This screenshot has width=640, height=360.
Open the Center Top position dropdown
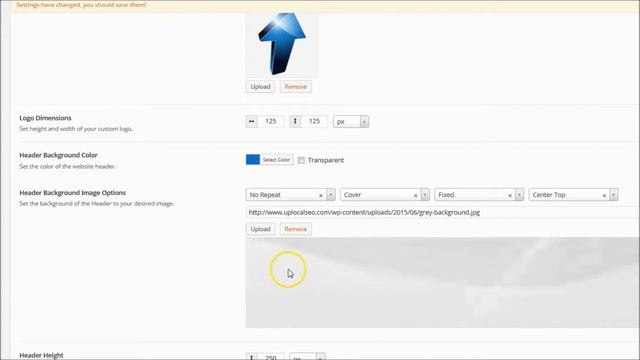(573, 195)
